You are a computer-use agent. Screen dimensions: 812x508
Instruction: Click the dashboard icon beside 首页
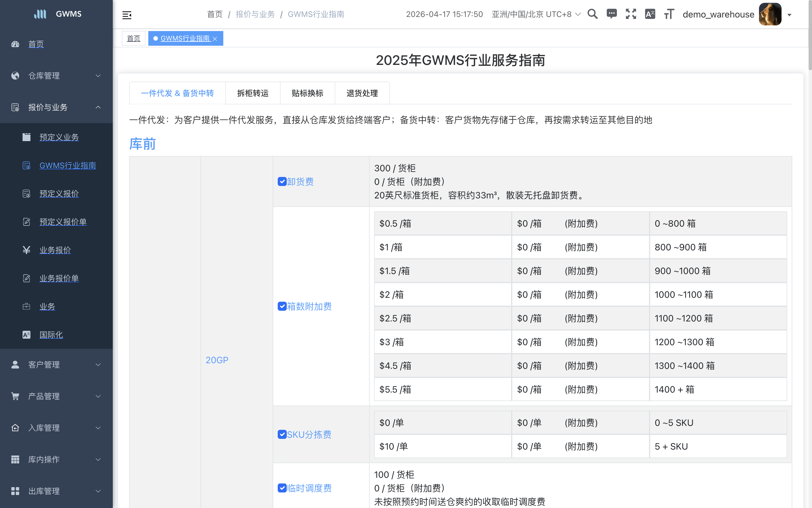tap(15, 44)
